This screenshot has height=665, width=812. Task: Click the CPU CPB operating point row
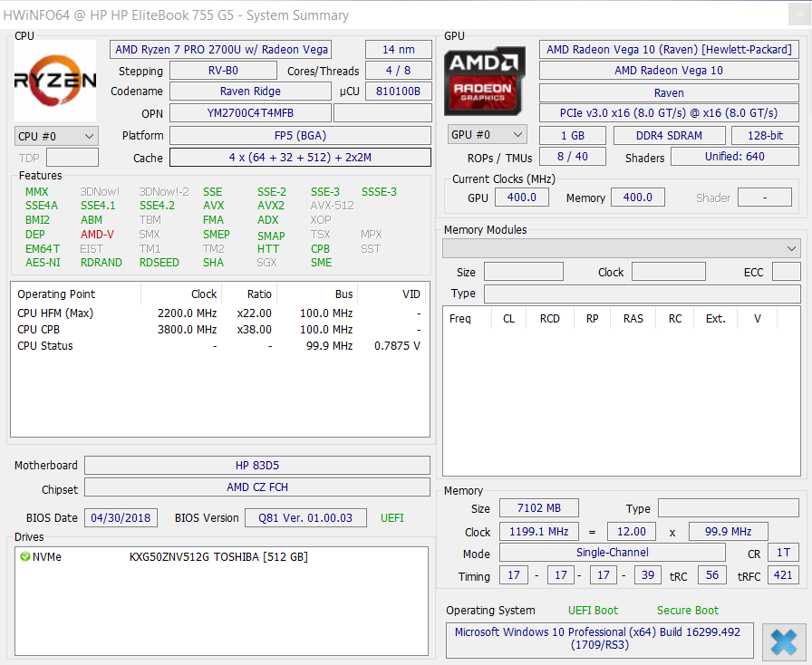[219, 330]
